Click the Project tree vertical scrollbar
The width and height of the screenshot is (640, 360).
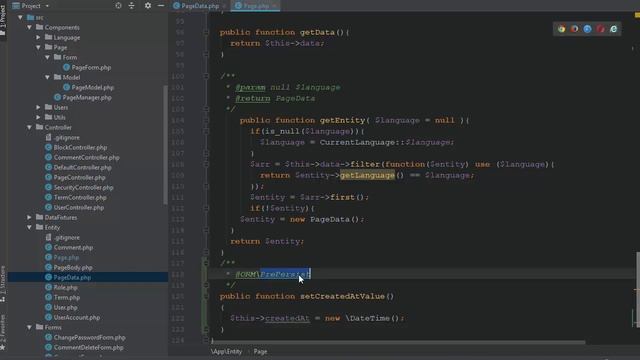[x=165, y=145]
